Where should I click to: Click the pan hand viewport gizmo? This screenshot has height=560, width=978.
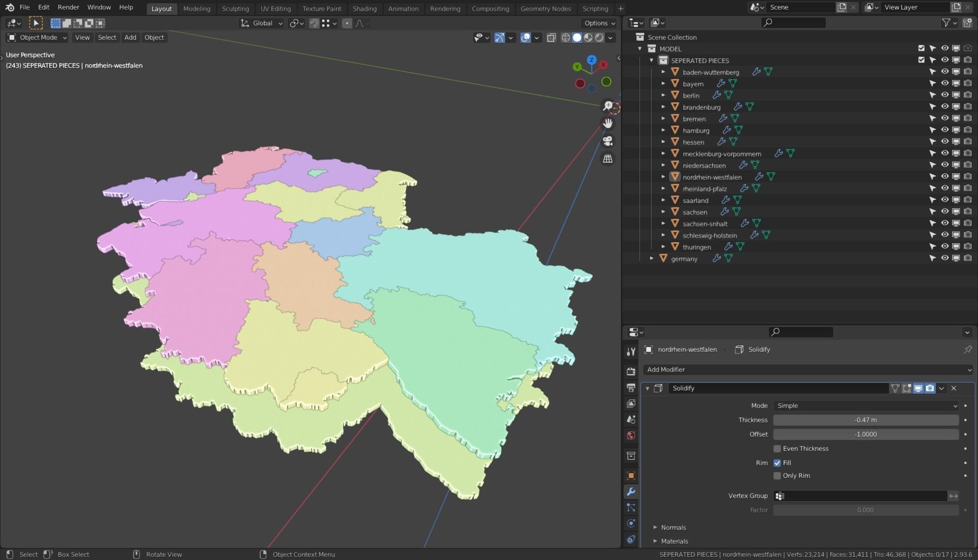608,123
